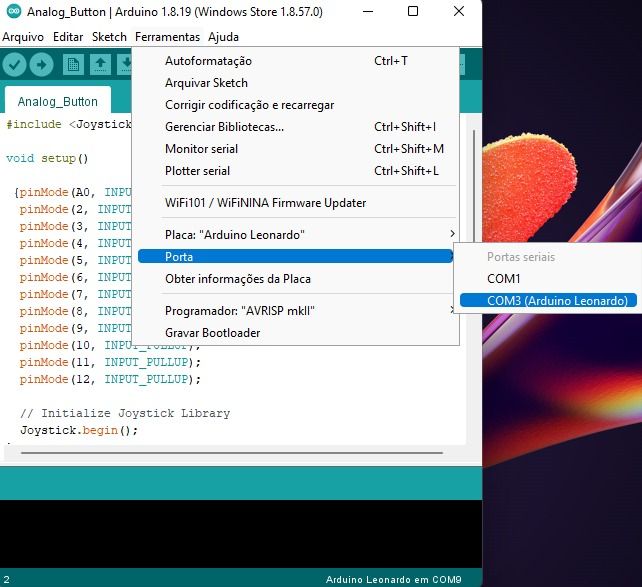Maximize the Arduino window

pyautogui.click(x=413, y=11)
